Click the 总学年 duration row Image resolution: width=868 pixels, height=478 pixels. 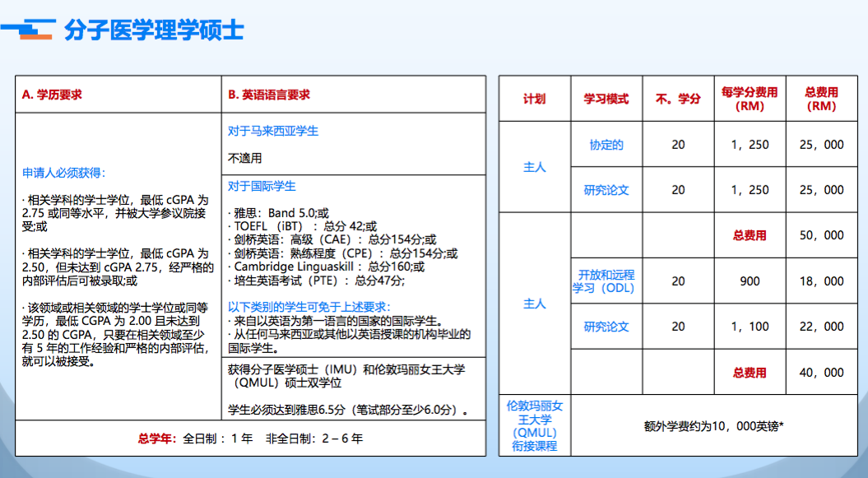(250, 439)
